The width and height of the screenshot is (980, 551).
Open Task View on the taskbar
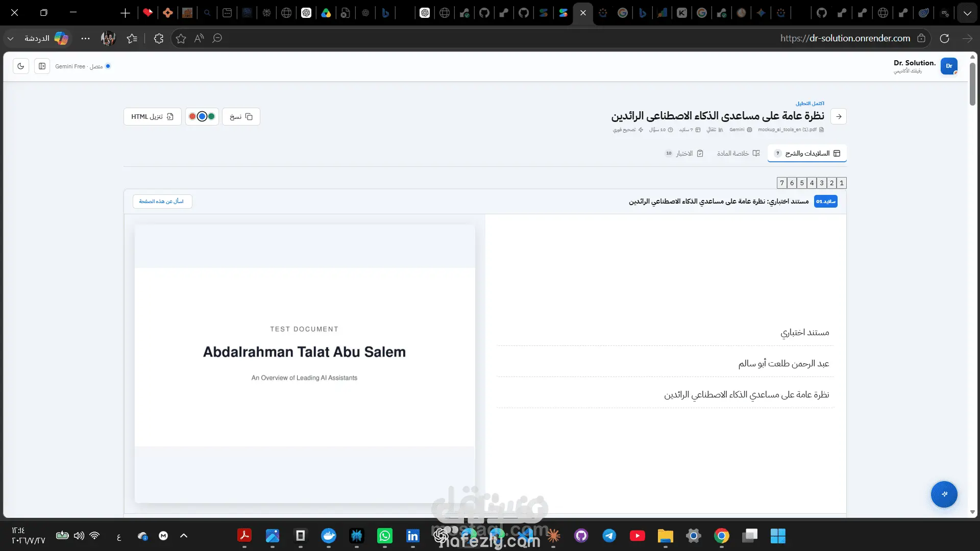point(750,536)
